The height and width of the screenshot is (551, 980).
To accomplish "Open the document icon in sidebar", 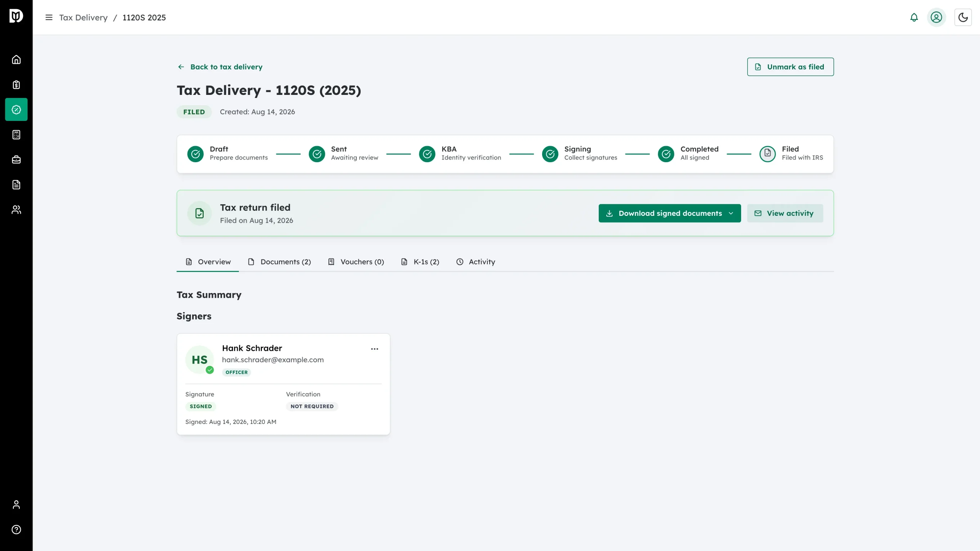I will click(x=16, y=185).
